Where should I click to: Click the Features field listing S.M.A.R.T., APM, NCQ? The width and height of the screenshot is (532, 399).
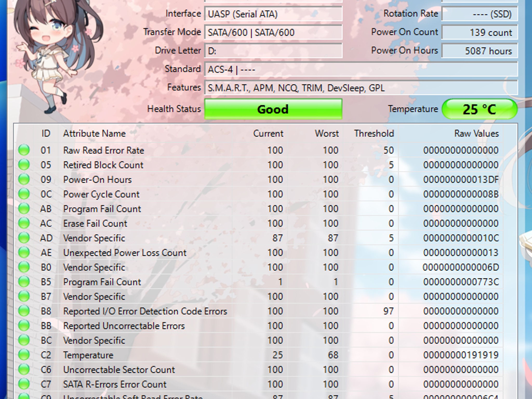(x=361, y=88)
